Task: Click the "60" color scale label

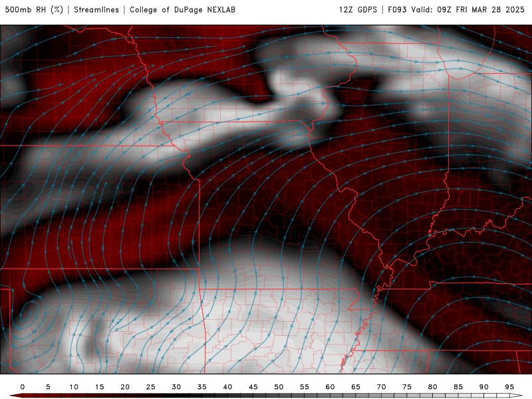Action: 330,387
